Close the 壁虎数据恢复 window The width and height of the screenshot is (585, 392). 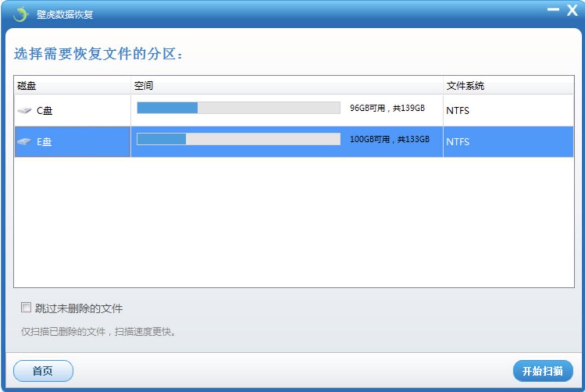tap(572, 11)
